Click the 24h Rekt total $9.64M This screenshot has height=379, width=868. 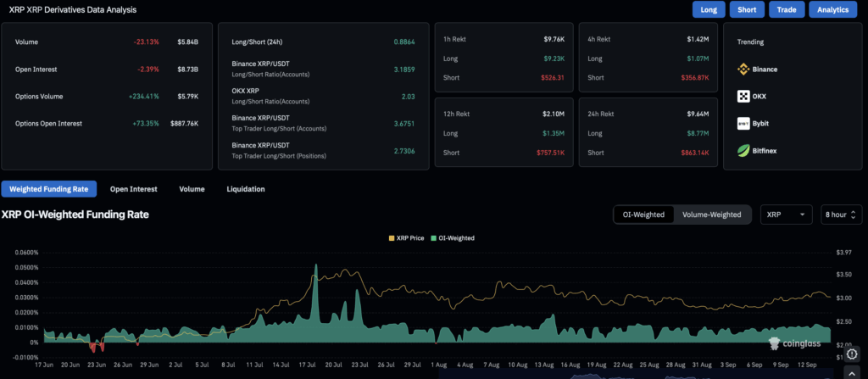tap(698, 114)
